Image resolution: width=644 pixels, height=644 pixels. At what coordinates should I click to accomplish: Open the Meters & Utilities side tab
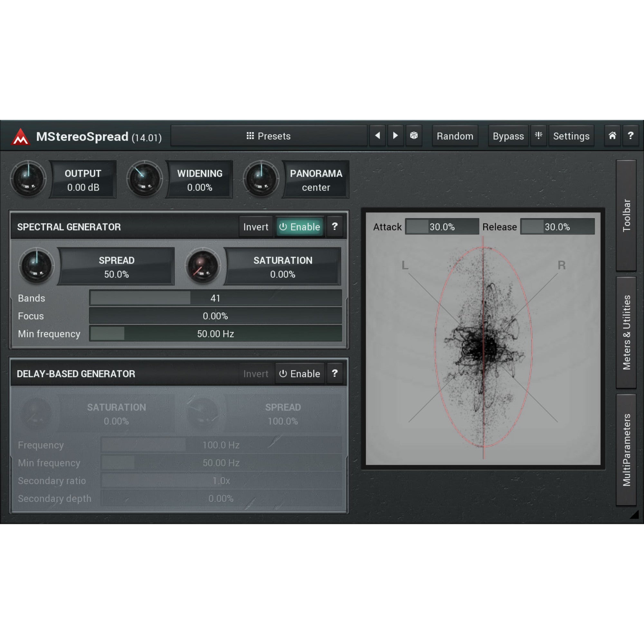[626, 332]
